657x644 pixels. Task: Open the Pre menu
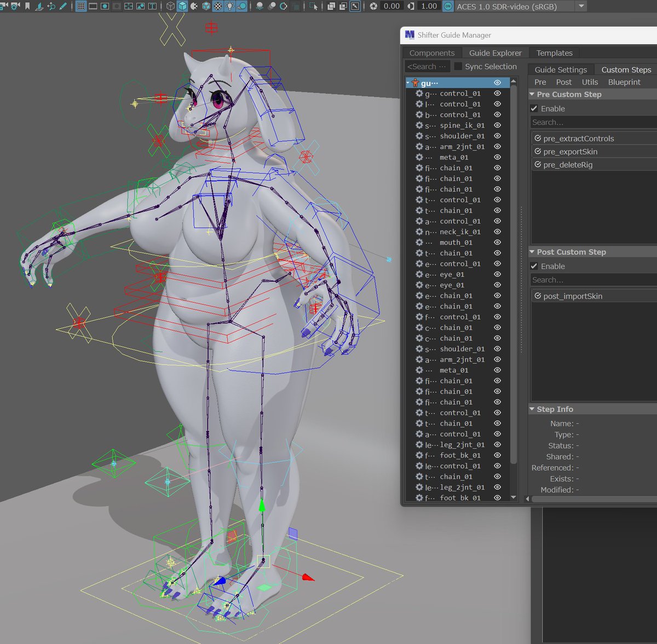540,82
